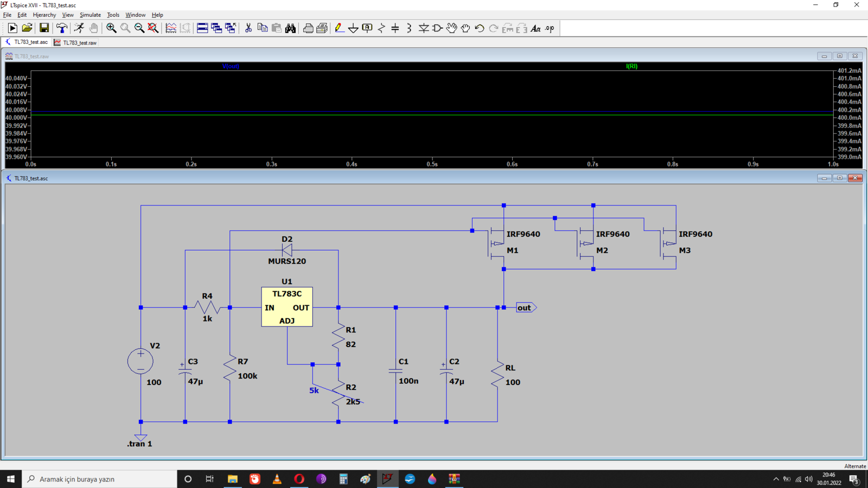The width and height of the screenshot is (868, 488).
Task: Save the schematic with the floppy disk icon
Action: pyautogui.click(x=44, y=28)
